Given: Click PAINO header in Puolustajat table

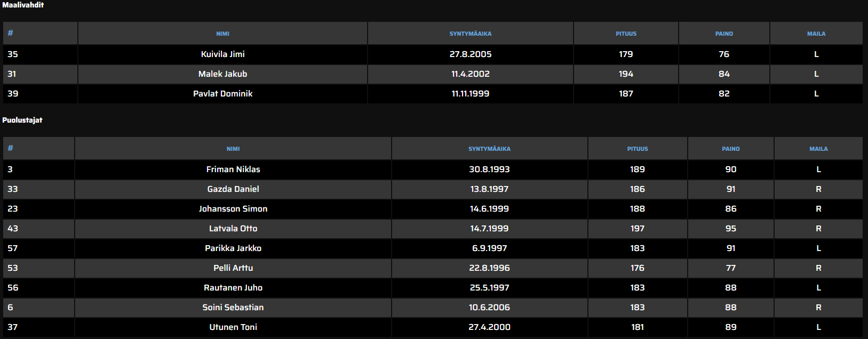Looking at the screenshot, I should [730, 149].
